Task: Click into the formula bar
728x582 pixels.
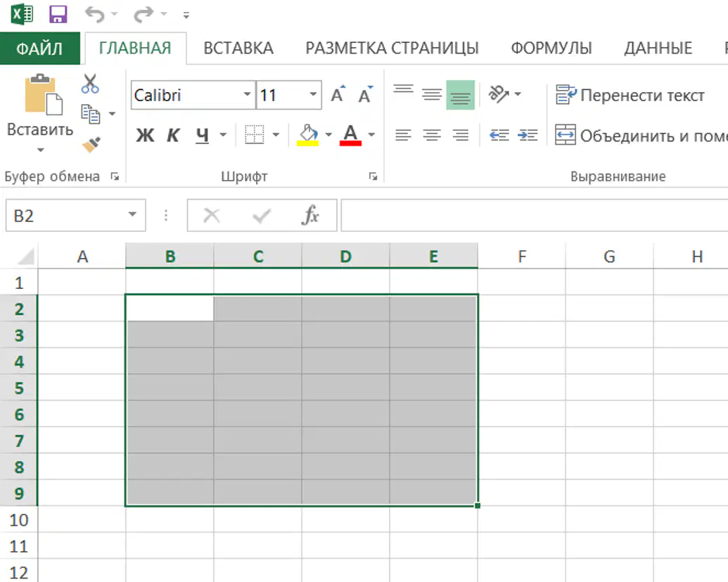Action: tap(535, 215)
